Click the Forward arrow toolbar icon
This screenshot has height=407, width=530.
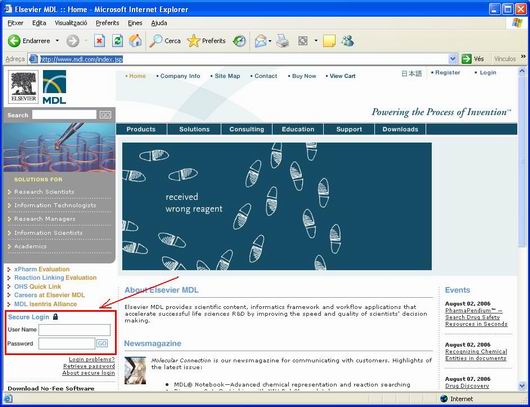point(73,41)
